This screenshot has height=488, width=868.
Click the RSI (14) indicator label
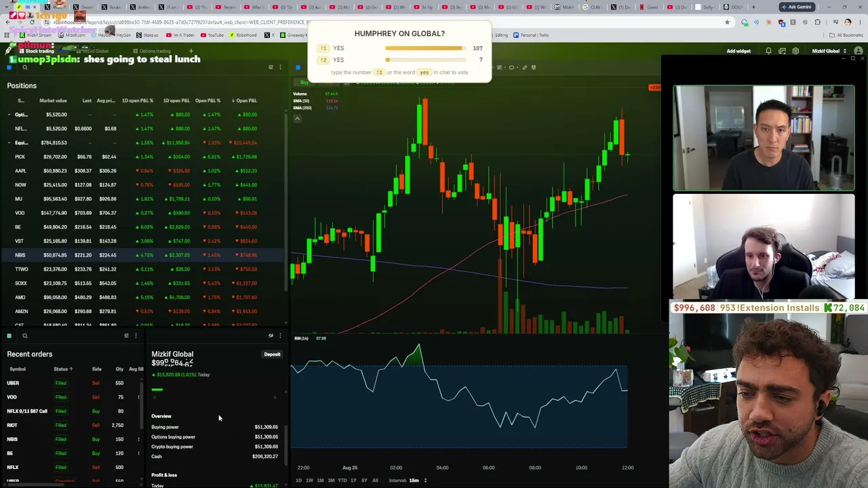[x=301, y=338]
